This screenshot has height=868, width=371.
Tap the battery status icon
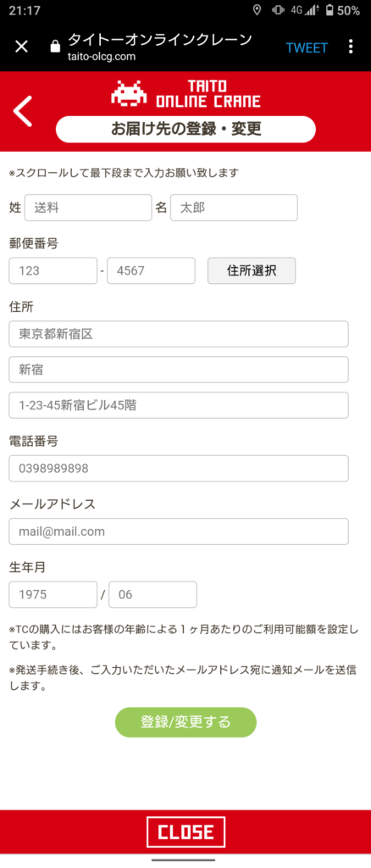tap(329, 10)
